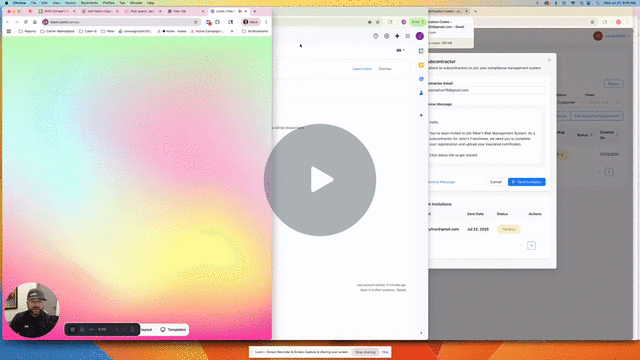Click the subcontractor email input field
This screenshot has width=640, height=360.
pyautogui.click(x=485, y=90)
